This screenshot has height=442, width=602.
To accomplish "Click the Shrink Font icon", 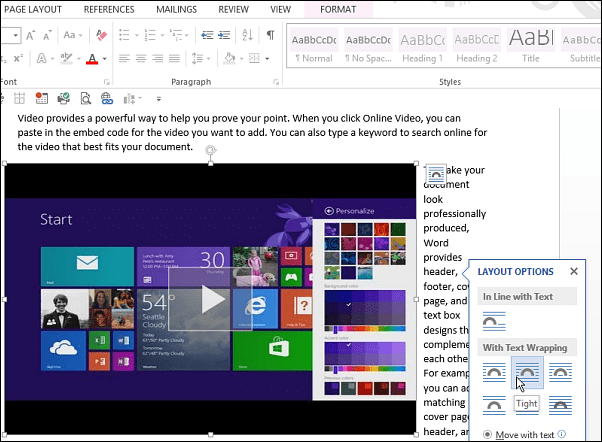I will pyautogui.click(x=47, y=35).
